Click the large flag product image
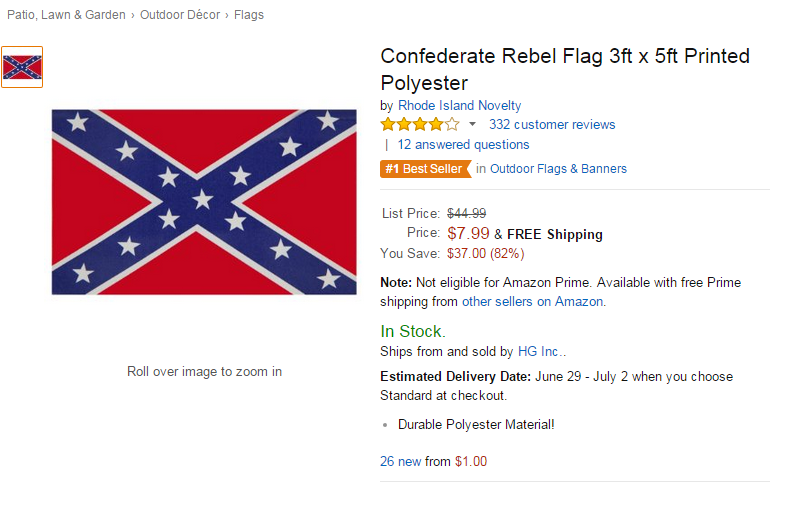This screenshot has width=789, height=519. (x=204, y=201)
